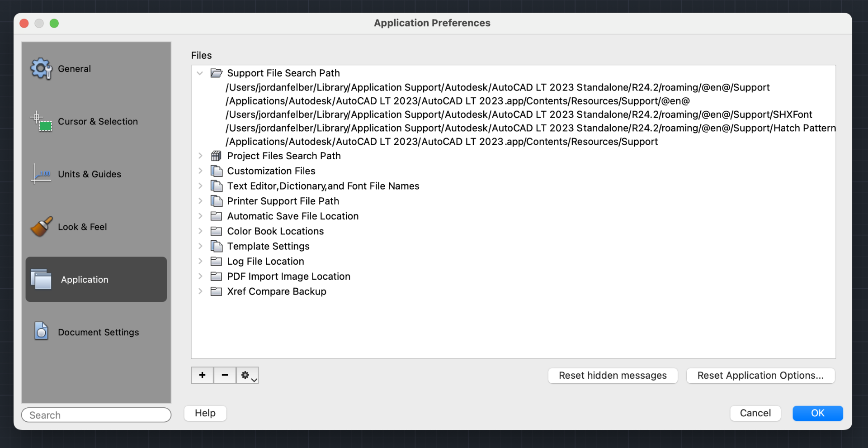The image size is (868, 448).
Task: Click Reset hidden messages button
Action: point(613,375)
